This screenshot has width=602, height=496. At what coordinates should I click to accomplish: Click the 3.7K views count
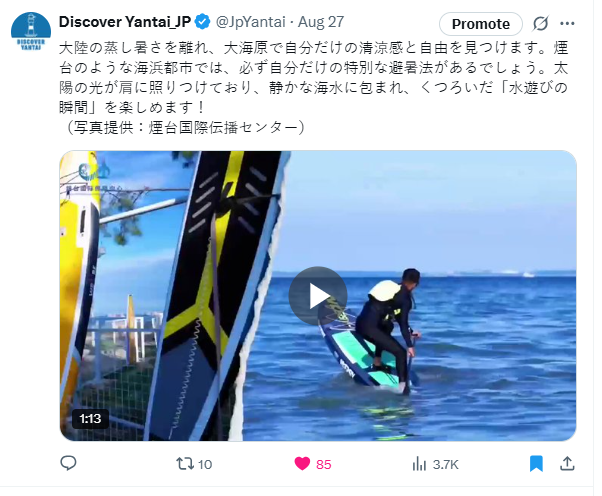click(x=445, y=465)
